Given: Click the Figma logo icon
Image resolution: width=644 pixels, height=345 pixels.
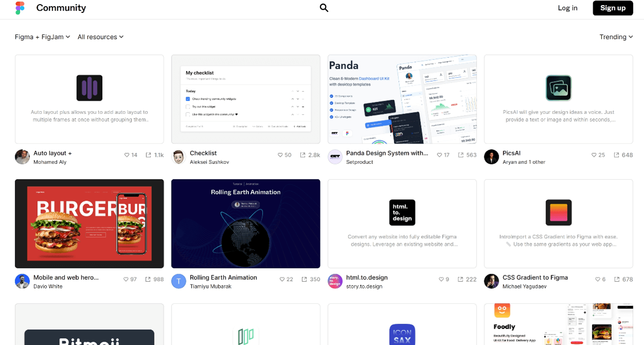Looking at the screenshot, I should (x=20, y=8).
